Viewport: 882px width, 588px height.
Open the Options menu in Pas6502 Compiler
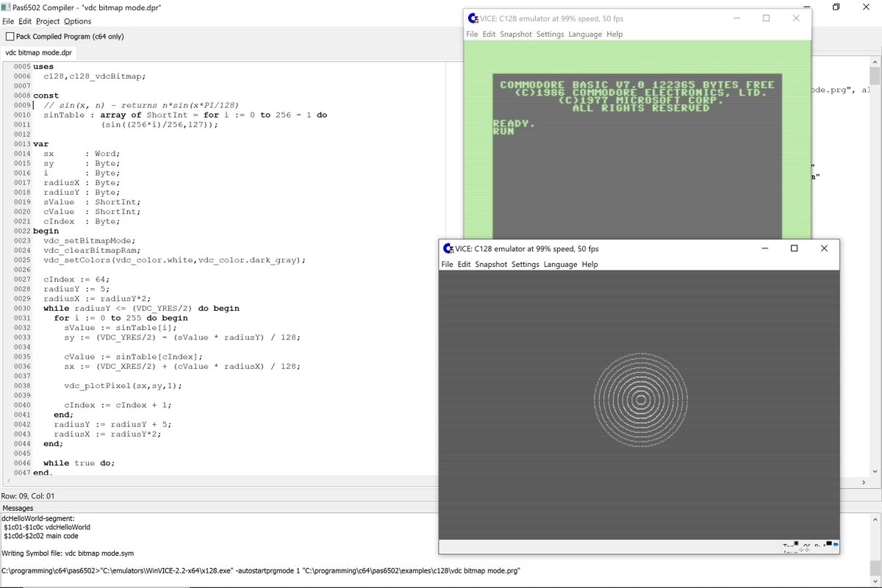tap(77, 21)
